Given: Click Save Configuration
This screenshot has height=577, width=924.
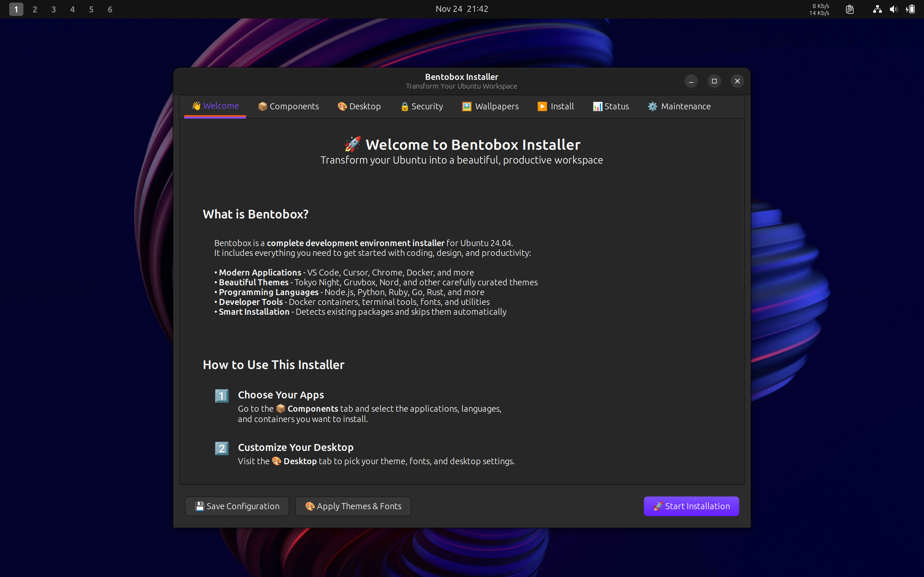Looking at the screenshot, I should (237, 506).
